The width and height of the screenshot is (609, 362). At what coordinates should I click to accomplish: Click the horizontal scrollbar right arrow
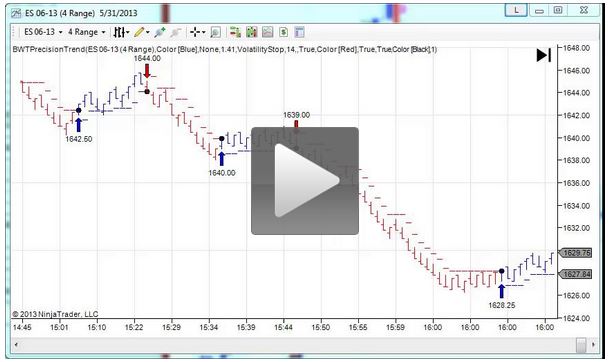pyautogui.click(x=593, y=345)
